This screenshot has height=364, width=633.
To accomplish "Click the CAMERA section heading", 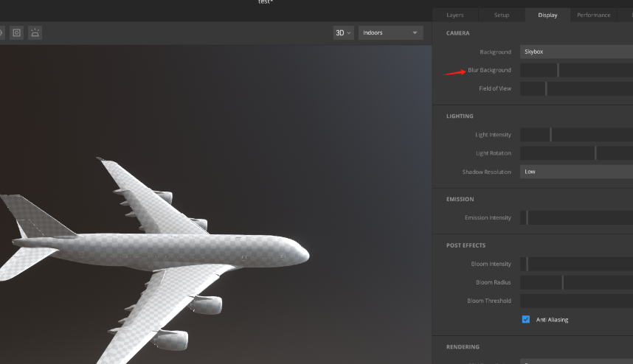I will click(x=458, y=33).
